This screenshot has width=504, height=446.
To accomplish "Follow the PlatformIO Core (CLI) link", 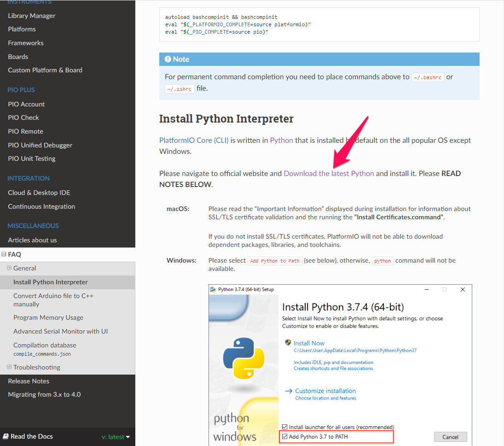I will [x=194, y=141].
